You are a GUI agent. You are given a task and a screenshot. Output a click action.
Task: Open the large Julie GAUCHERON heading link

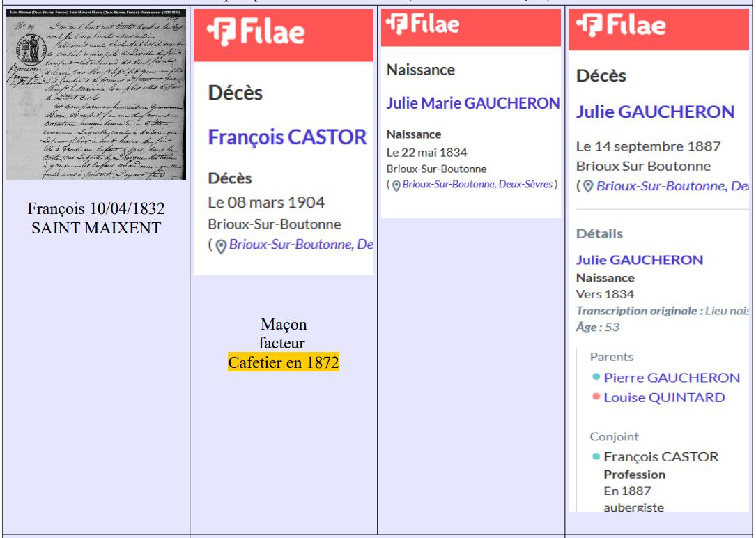click(655, 112)
